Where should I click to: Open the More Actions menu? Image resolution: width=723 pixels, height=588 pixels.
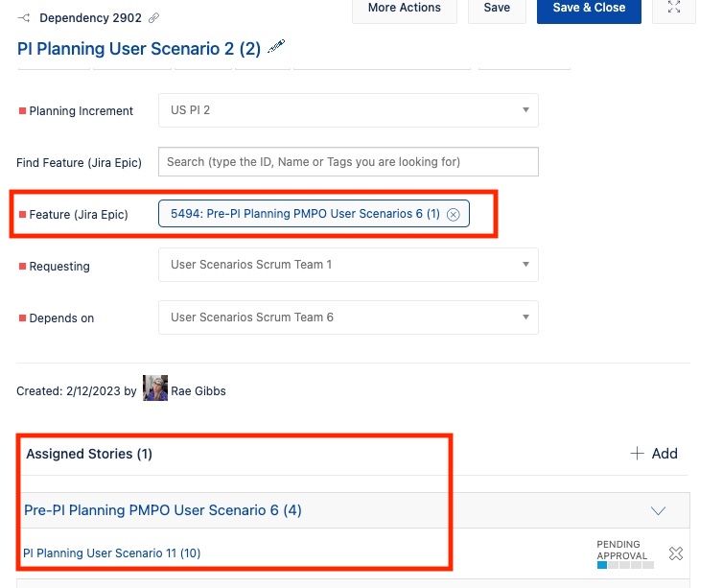[405, 8]
